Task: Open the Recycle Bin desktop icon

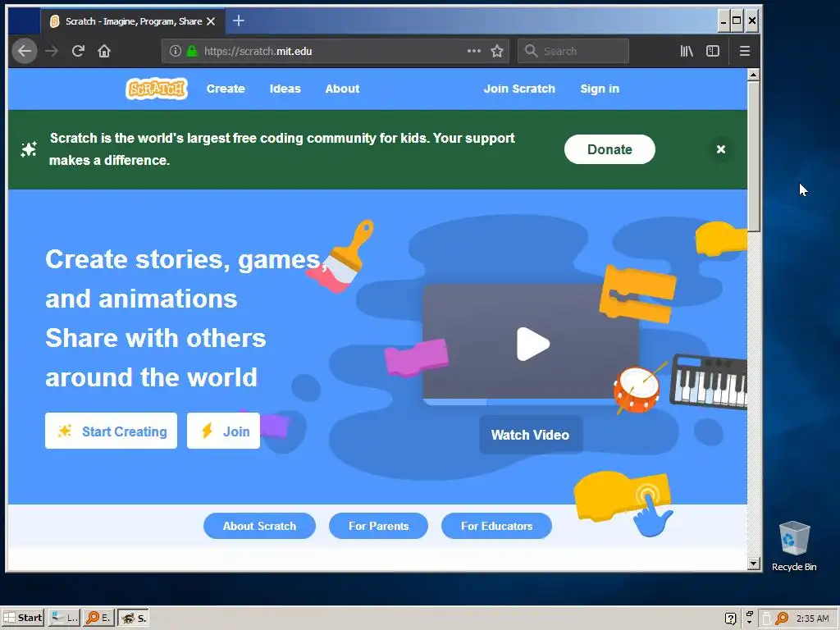Action: tap(794, 546)
